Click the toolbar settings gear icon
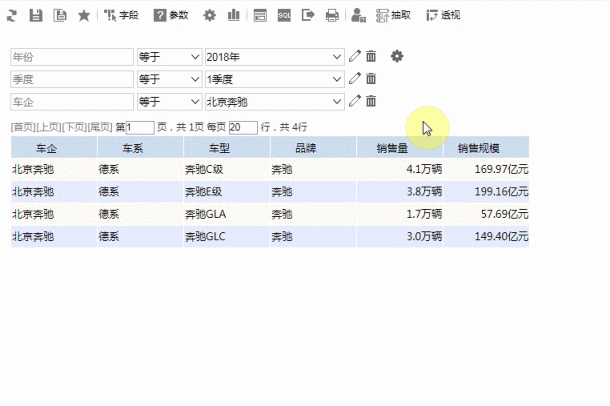The width and height of the screenshot is (610, 406). coord(209,16)
